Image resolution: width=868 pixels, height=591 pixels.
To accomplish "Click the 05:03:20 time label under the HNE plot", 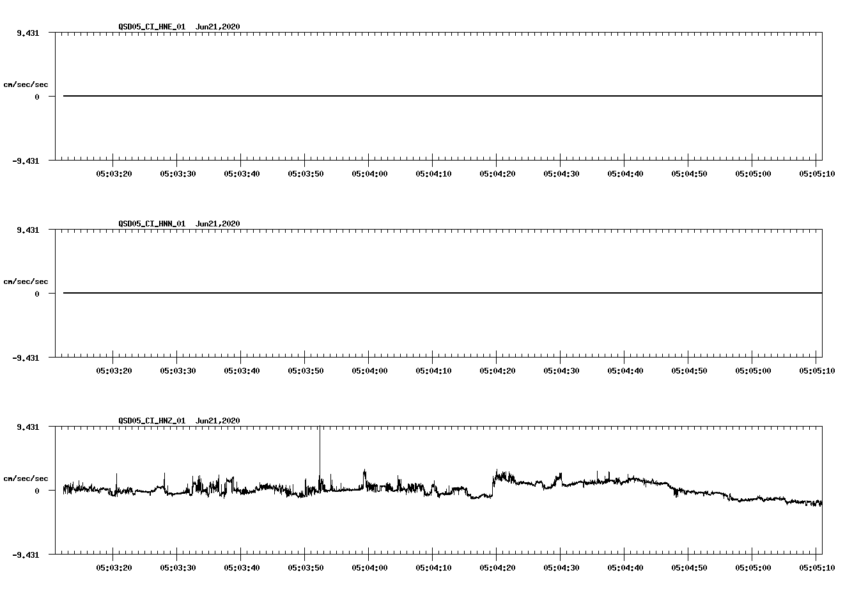I will [x=114, y=174].
